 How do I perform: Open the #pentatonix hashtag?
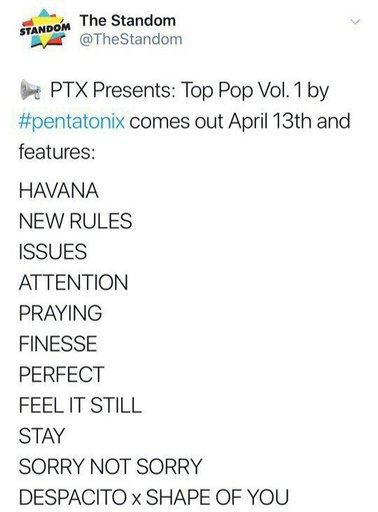click(x=72, y=122)
